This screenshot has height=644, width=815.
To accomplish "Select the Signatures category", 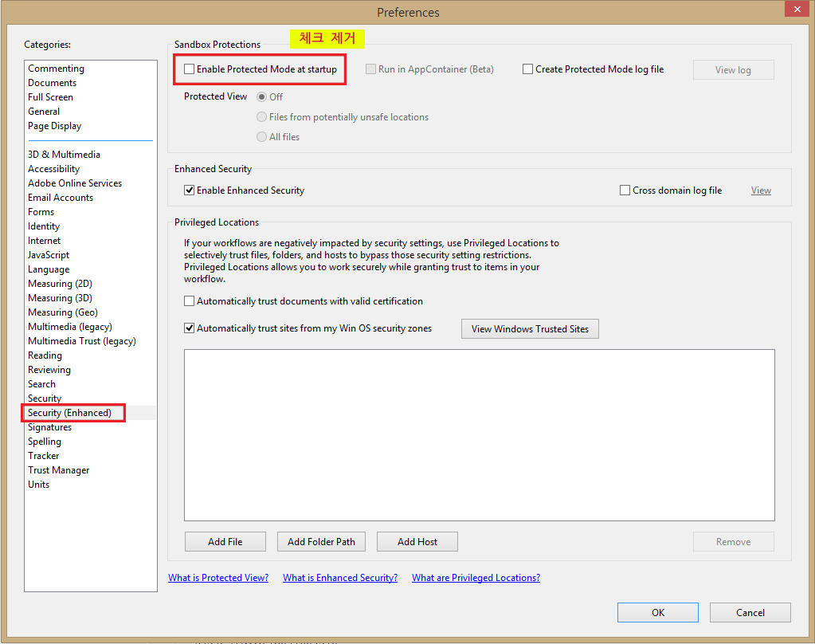I will coord(49,426).
